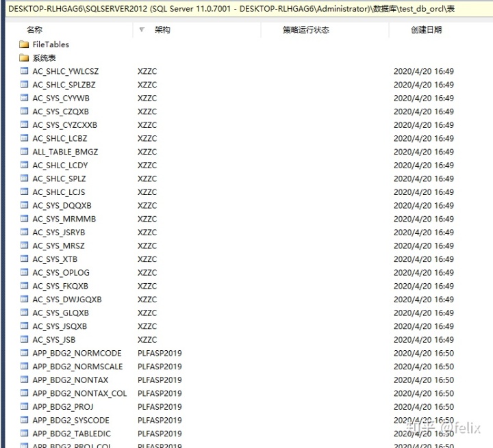Click table icon of AC_SYS_DWJGQXB
Image resolution: width=493 pixels, height=448 pixels.
(x=24, y=300)
